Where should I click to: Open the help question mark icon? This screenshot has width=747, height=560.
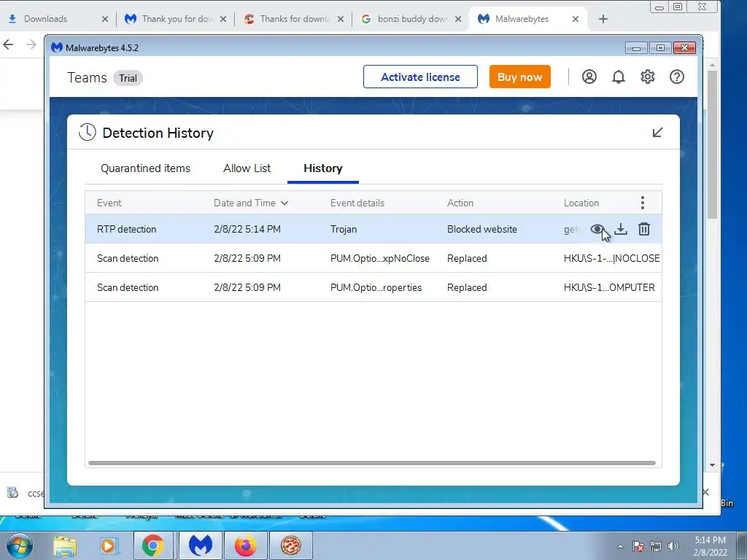point(676,77)
